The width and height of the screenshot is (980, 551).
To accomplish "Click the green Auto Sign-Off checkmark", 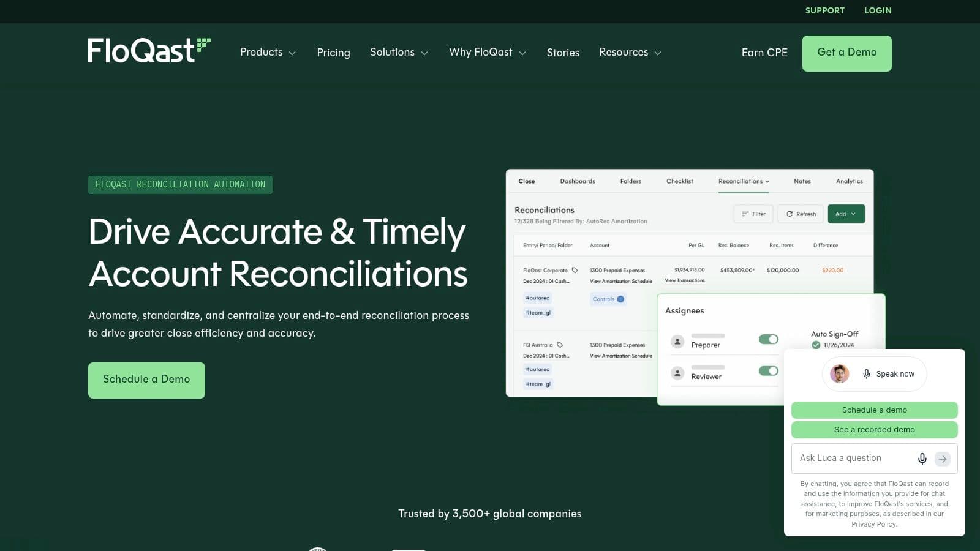I will click(816, 345).
